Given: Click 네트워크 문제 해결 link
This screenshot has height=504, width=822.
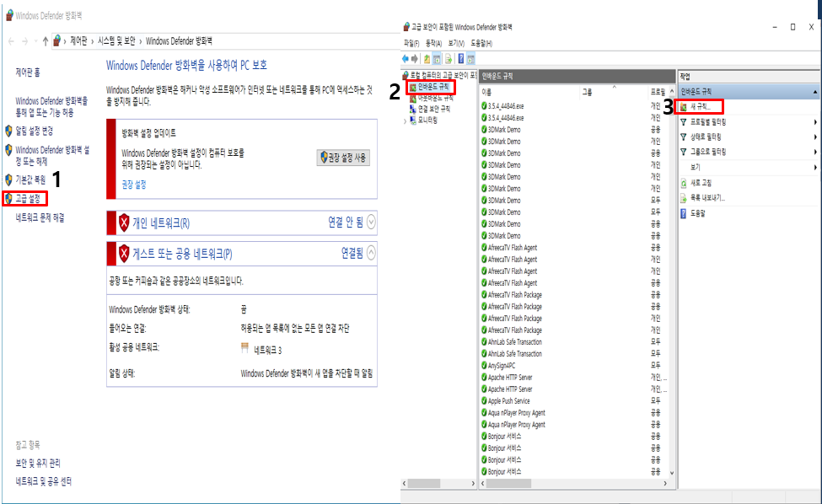Looking at the screenshot, I should coord(40,218).
